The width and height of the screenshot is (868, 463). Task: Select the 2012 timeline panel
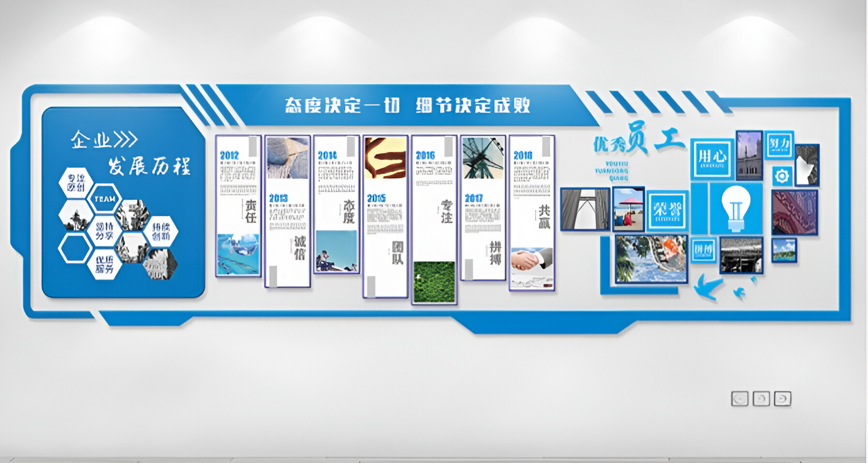(x=238, y=206)
